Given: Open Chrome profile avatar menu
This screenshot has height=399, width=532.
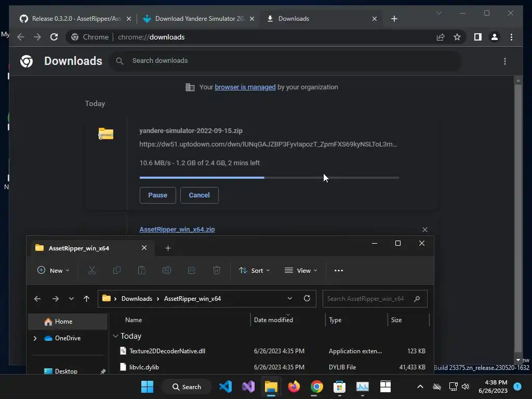Looking at the screenshot, I should click(495, 37).
